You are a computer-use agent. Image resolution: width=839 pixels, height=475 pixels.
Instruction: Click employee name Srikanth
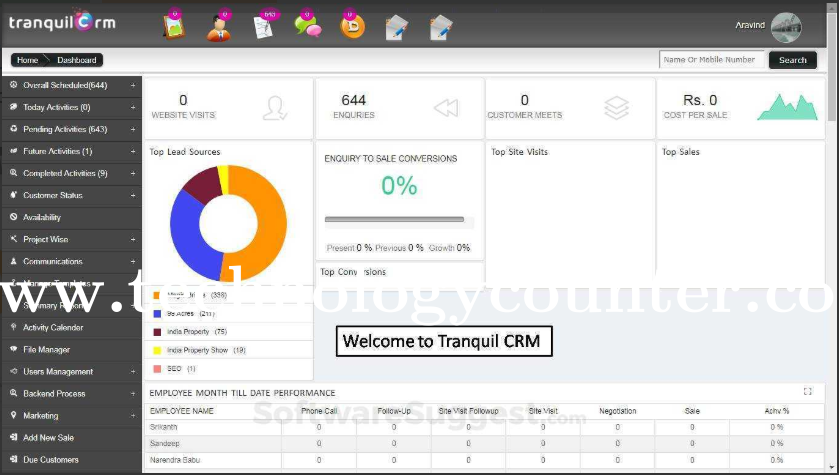163,427
